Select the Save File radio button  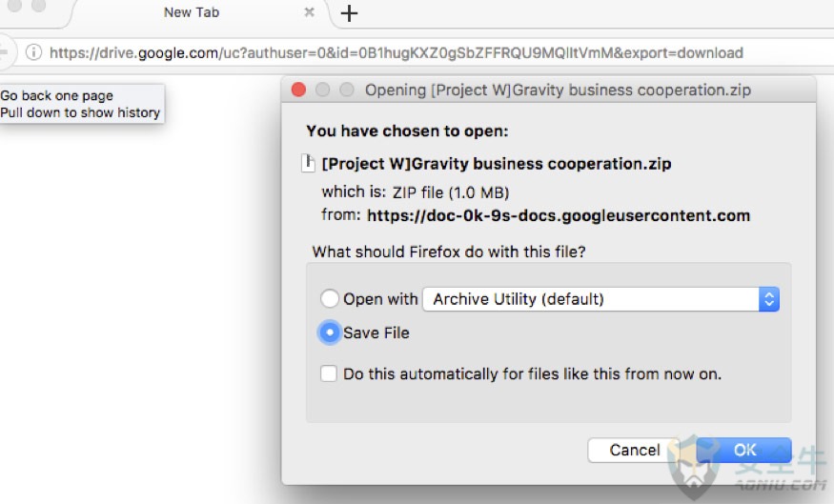329,333
